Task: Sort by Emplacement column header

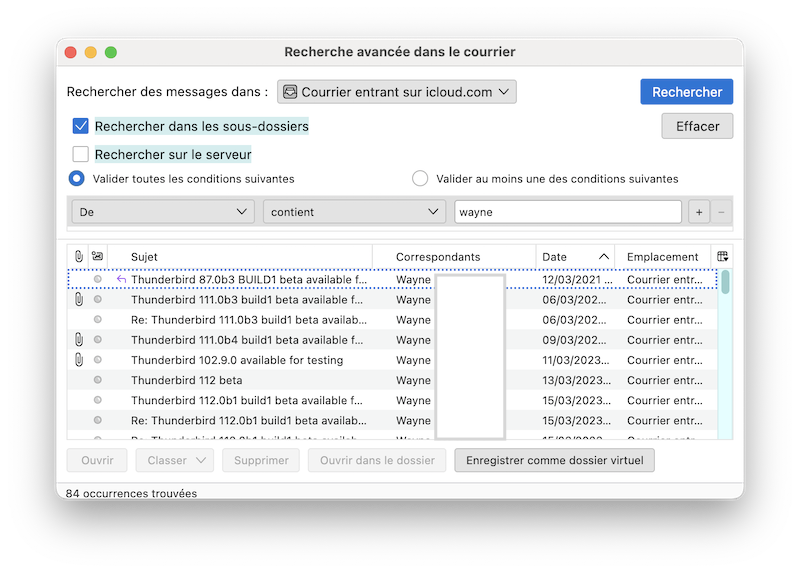Action: pyautogui.click(x=662, y=257)
